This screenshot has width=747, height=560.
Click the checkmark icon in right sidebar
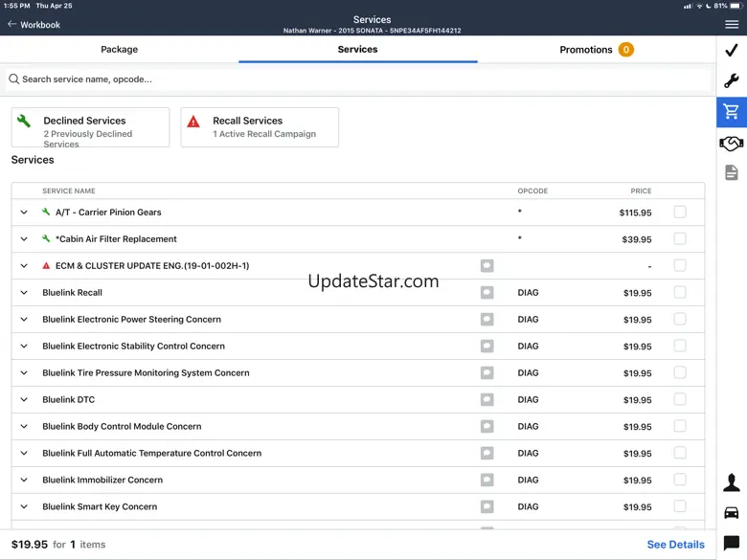[x=732, y=50]
